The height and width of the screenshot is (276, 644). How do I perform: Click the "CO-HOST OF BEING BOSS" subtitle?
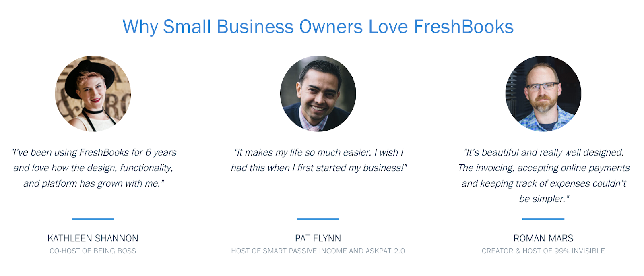pyautogui.click(x=93, y=251)
